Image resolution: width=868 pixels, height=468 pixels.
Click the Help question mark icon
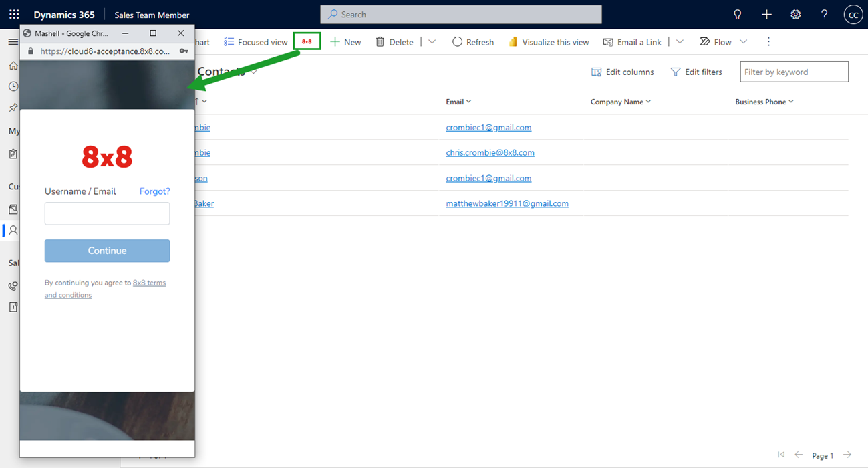[x=824, y=14]
